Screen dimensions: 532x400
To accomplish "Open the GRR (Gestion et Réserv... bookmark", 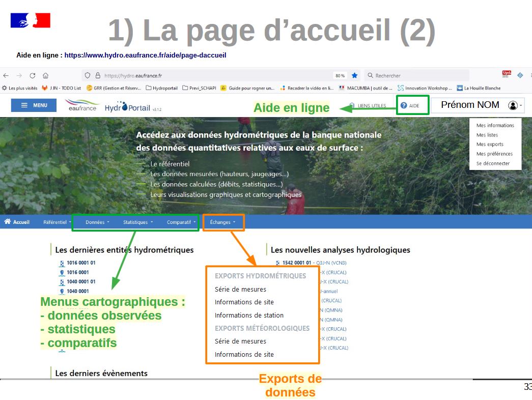I will click(114, 88).
